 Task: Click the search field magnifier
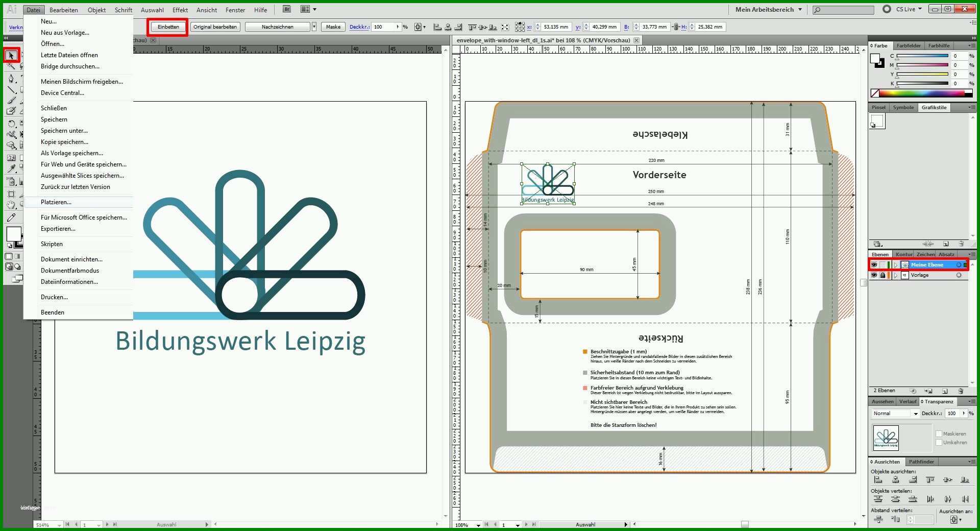coord(818,10)
